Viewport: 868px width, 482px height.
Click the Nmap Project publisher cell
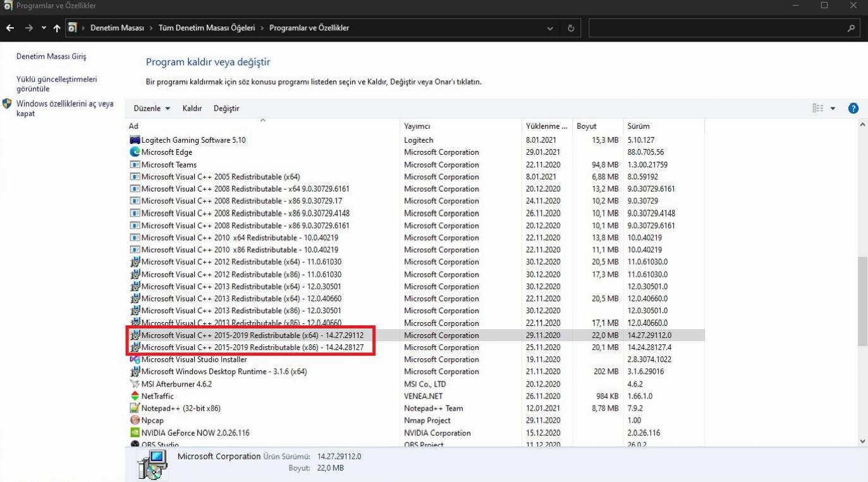pos(427,421)
